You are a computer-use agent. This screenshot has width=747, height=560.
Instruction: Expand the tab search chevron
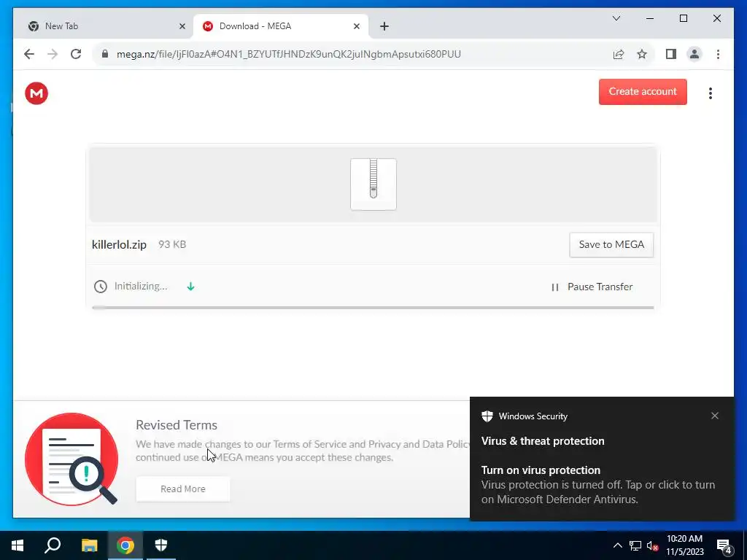click(616, 18)
